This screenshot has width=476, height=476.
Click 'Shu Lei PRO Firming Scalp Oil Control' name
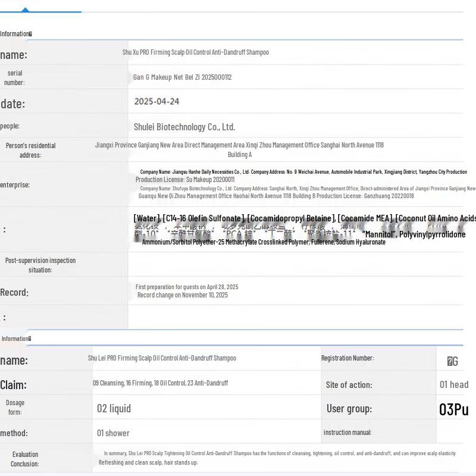[x=162, y=358]
